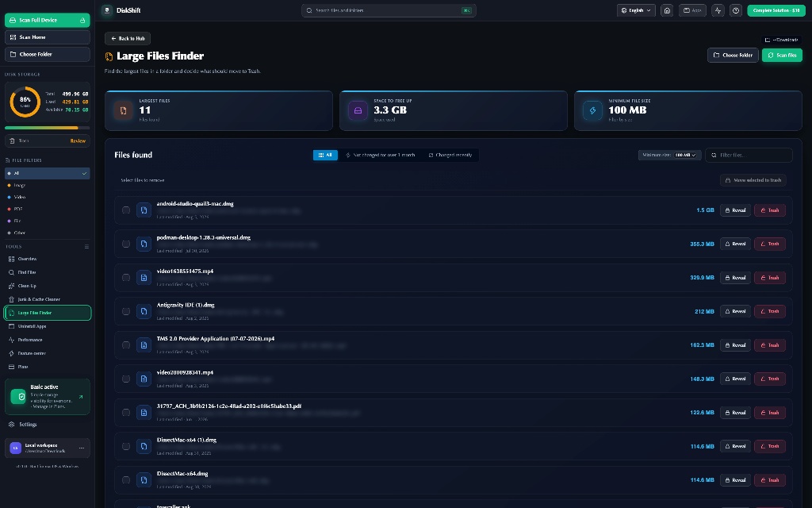Select checkbox for TMS 2.0 Provider Application mp4
Viewport: 812px width, 508px height.
tap(126, 344)
